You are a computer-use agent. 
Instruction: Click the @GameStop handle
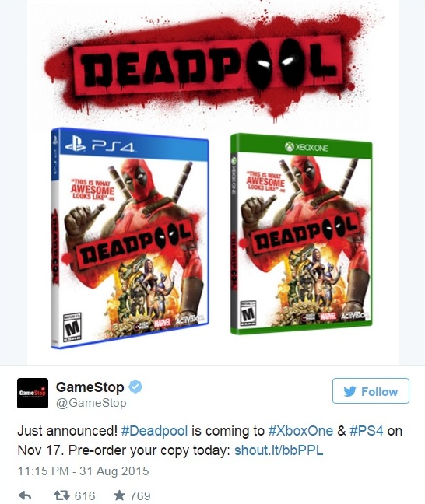pos(91,403)
